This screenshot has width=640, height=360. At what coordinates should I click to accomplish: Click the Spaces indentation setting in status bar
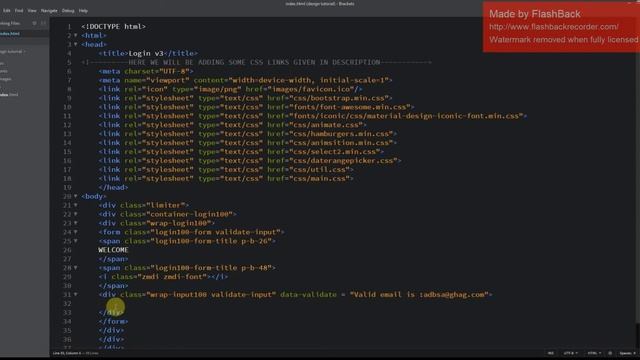(x=628, y=353)
